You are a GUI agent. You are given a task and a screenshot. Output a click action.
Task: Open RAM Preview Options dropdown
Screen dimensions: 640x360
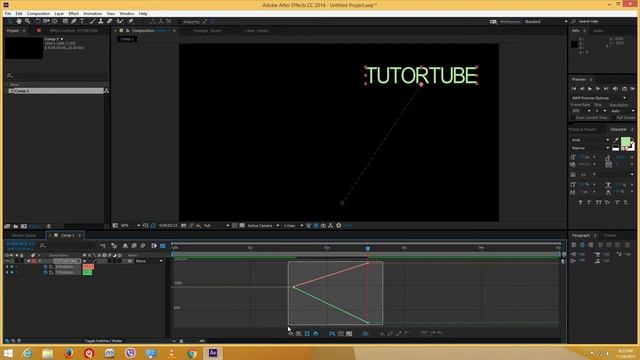coord(599,98)
